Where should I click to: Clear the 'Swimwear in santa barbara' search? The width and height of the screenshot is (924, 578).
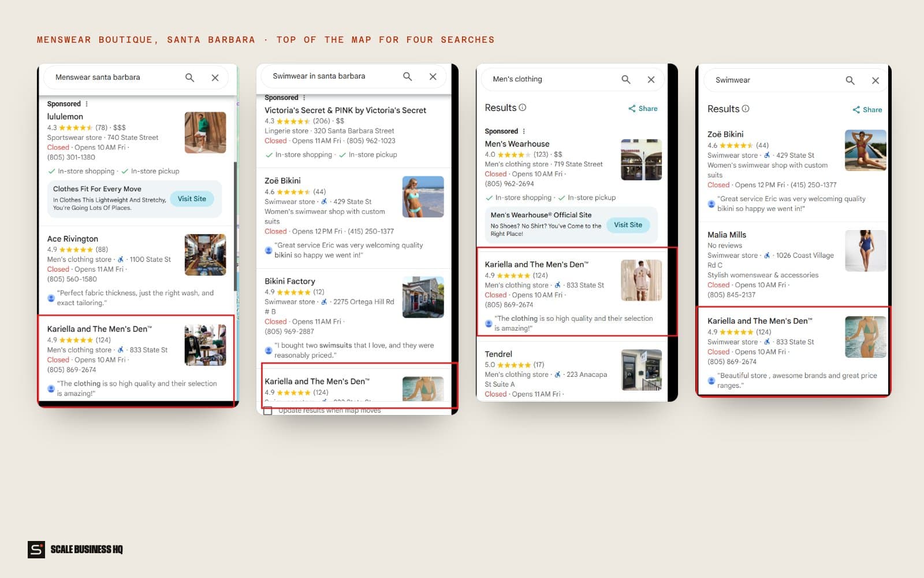pos(433,76)
